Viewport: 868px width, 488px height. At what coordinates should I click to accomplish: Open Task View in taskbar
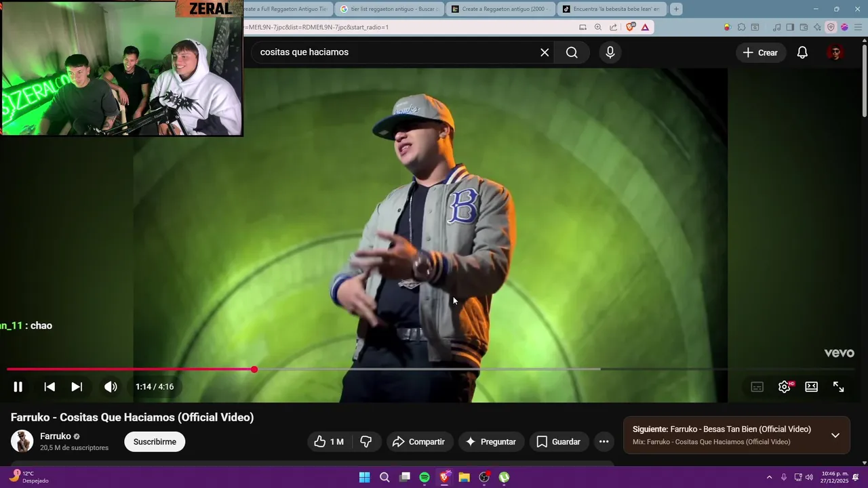[x=405, y=477]
